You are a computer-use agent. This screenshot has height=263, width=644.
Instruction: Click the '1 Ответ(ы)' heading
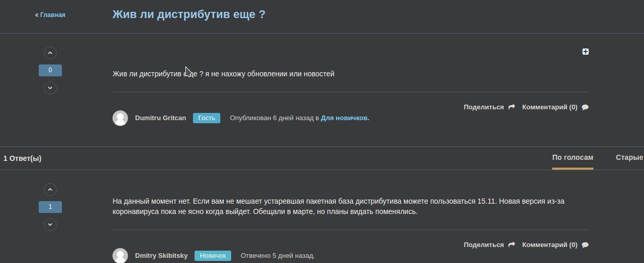point(22,158)
